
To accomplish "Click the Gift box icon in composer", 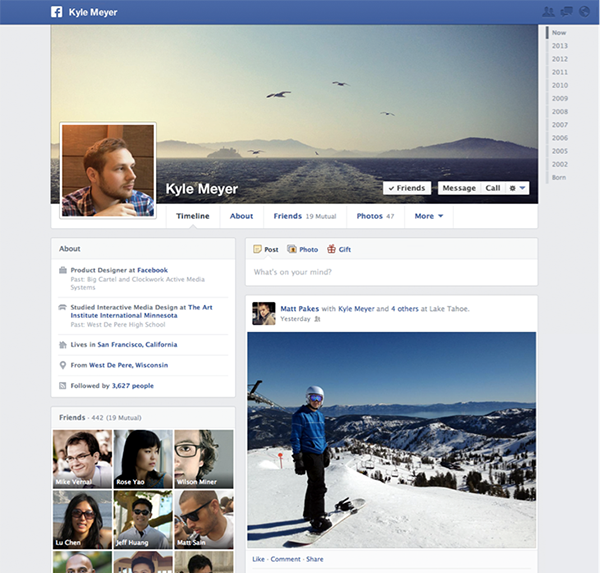I will pyautogui.click(x=331, y=249).
